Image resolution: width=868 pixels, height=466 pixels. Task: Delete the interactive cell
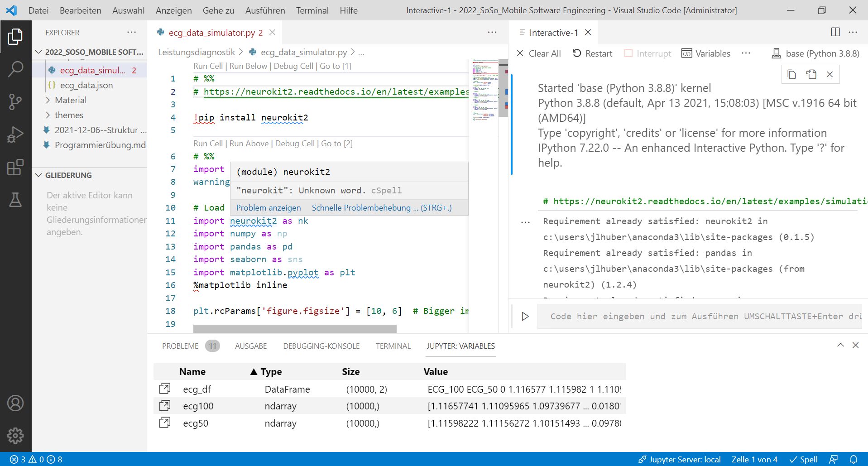(830, 74)
